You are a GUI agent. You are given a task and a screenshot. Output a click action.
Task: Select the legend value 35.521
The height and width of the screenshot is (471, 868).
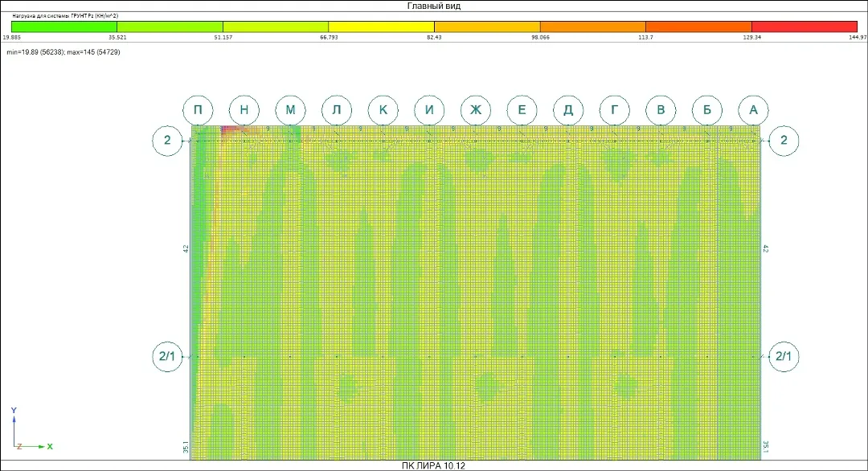click(117, 37)
